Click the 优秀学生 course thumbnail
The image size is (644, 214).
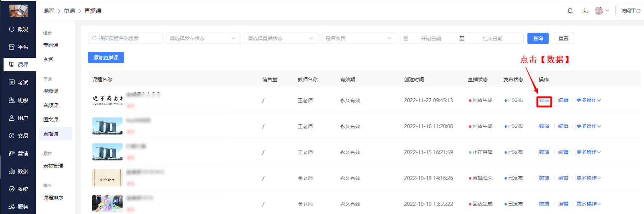point(107,178)
